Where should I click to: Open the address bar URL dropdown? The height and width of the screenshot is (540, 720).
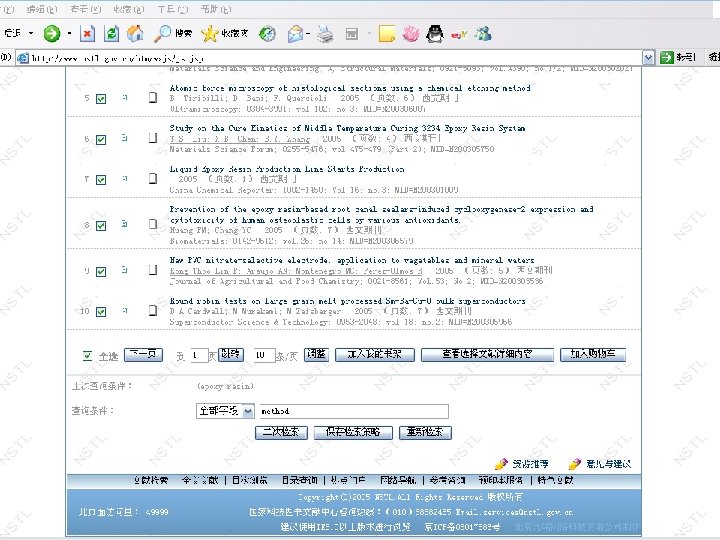click(x=648, y=57)
